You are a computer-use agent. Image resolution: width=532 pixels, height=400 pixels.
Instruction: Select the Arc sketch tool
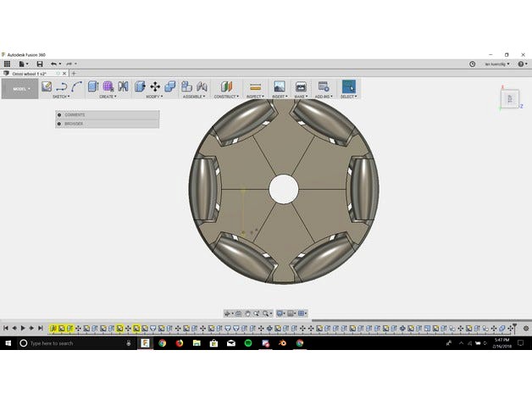77,86
